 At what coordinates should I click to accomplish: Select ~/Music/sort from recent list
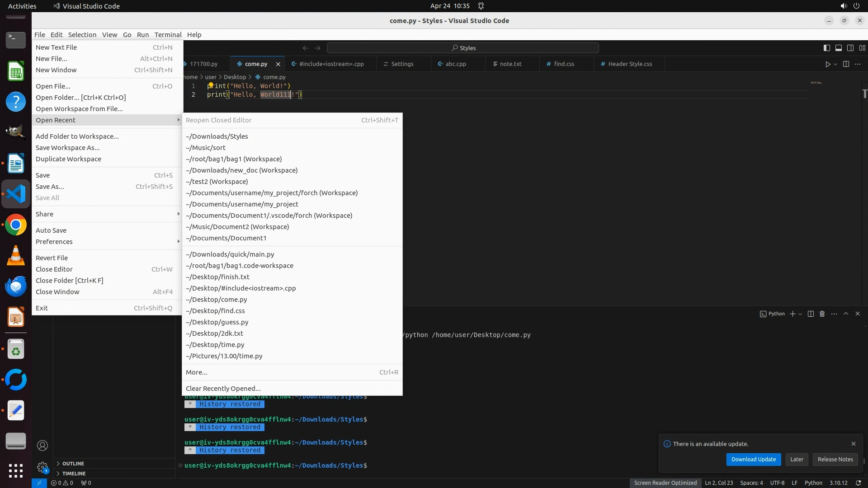tap(206, 148)
